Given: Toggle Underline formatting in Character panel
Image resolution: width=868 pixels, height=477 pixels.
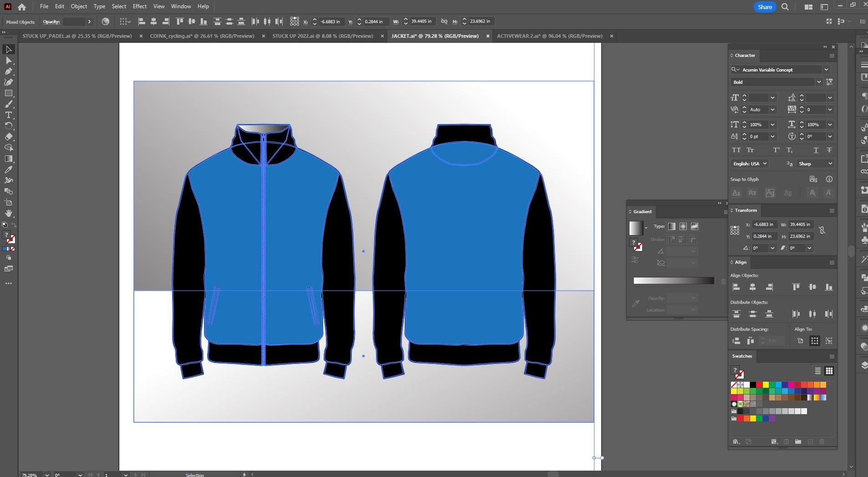Looking at the screenshot, I should pyautogui.click(x=816, y=150).
